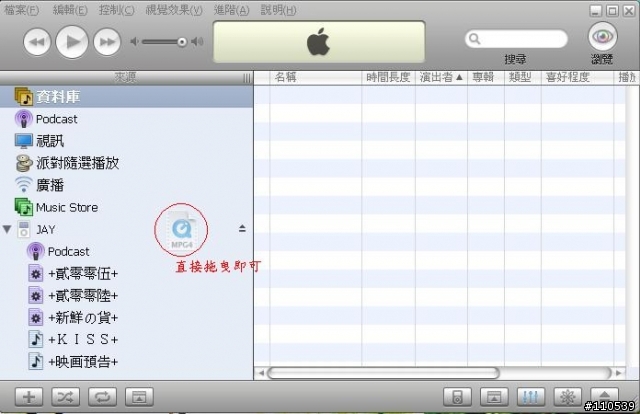Click the window button left of equalizer
The height and width of the screenshot is (414, 640).
click(x=494, y=396)
